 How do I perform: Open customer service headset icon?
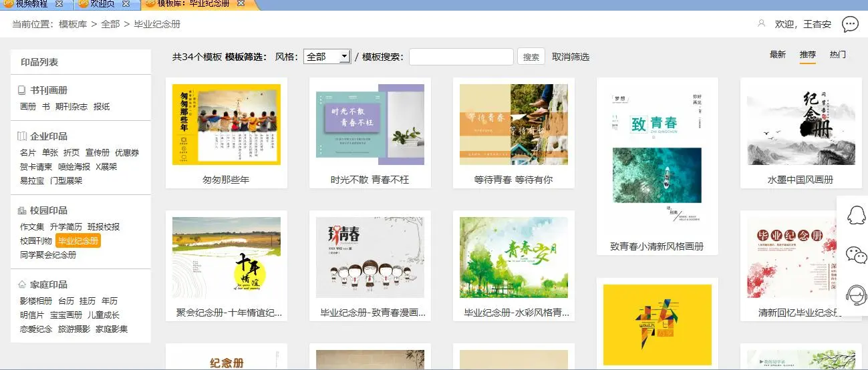point(856,295)
